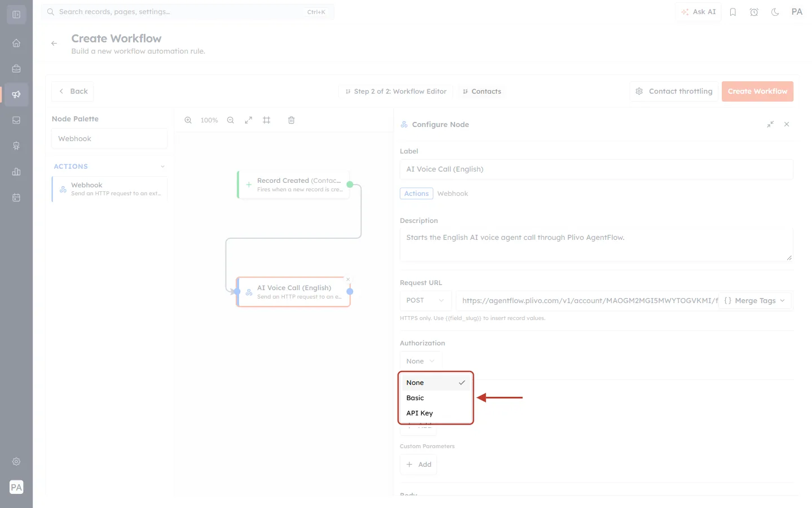This screenshot has width=812, height=508.
Task: Open the calendar sidebar icon
Action: [x=16, y=198]
